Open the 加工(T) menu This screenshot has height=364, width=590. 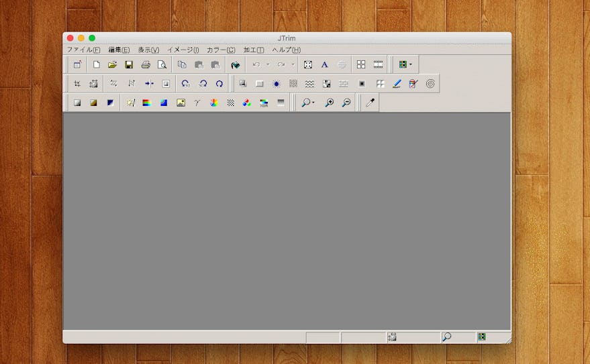[x=253, y=50]
